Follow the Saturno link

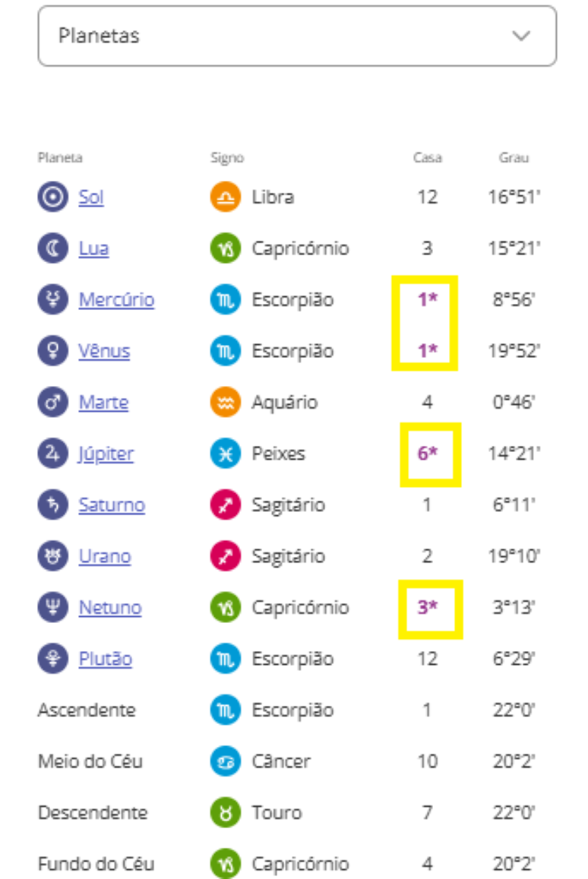[x=112, y=505]
